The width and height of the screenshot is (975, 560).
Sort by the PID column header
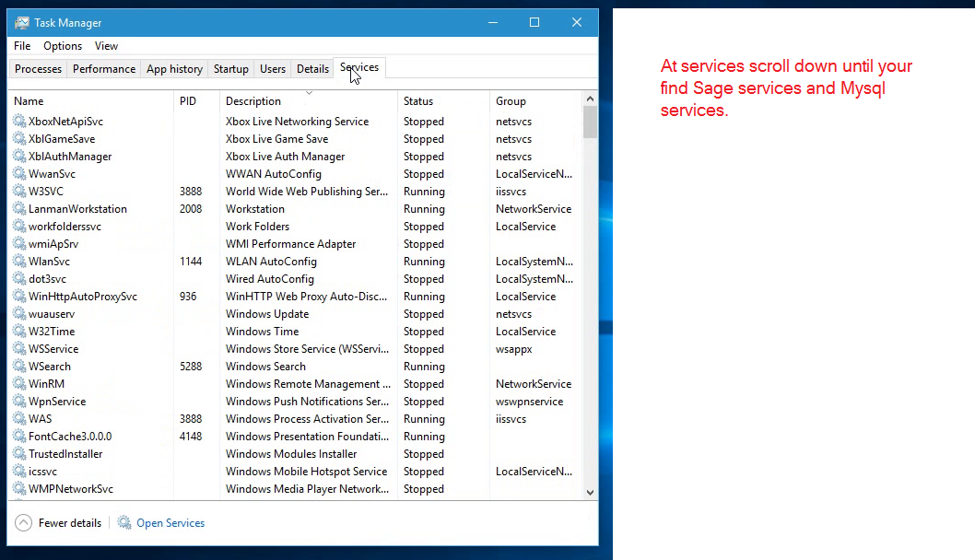pos(196,101)
